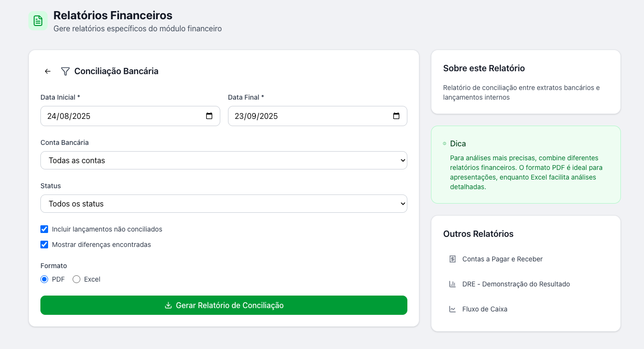Open calendar picker icon for Data Inicial
The width and height of the screenshot is (644, 349).
tap(209, 116)
